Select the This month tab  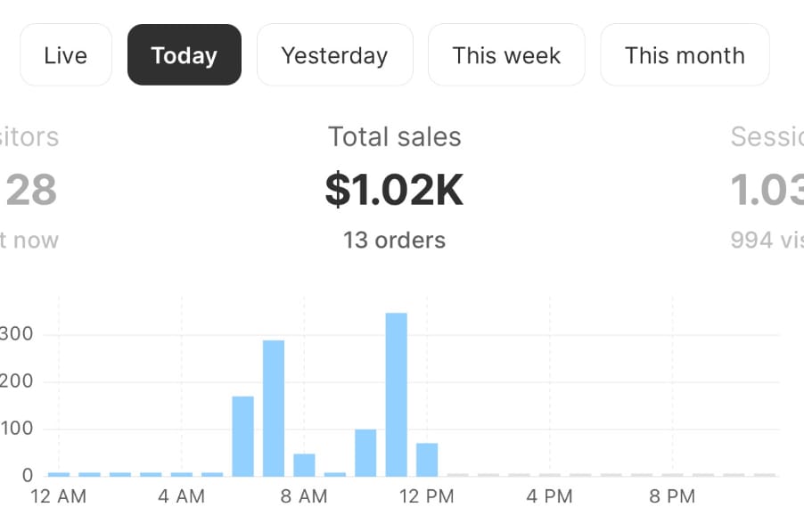pos(685,55)
